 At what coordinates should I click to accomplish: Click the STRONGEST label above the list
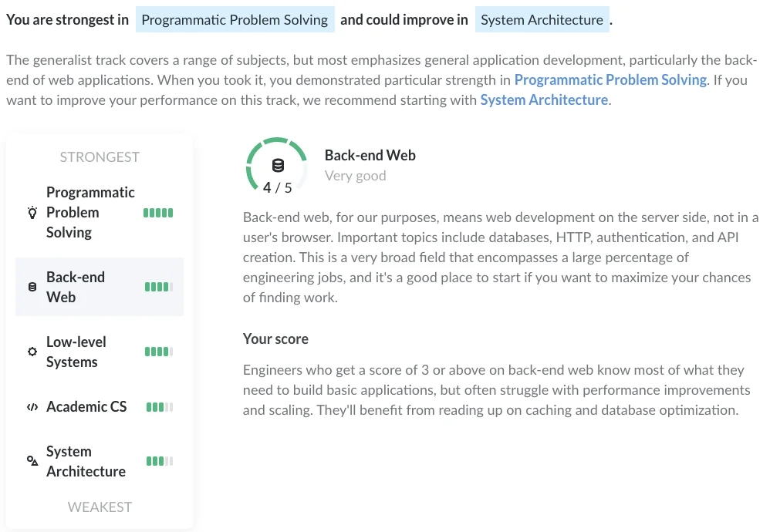[100, 157]
